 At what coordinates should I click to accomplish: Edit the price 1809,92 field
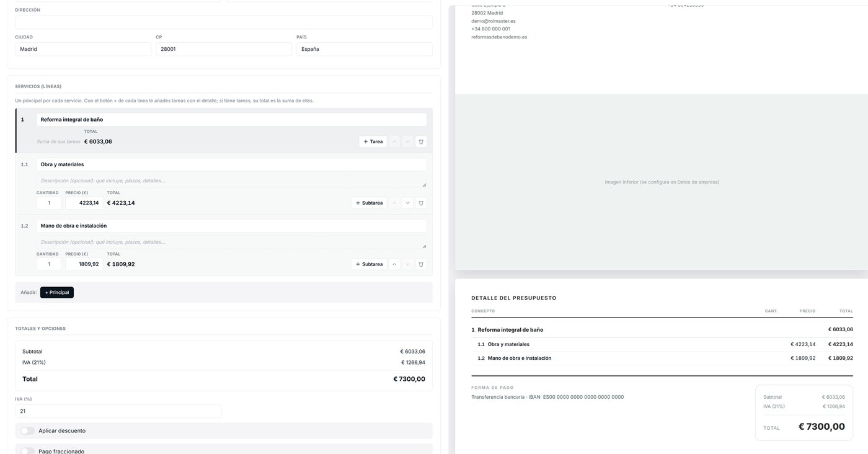(84, 264)
